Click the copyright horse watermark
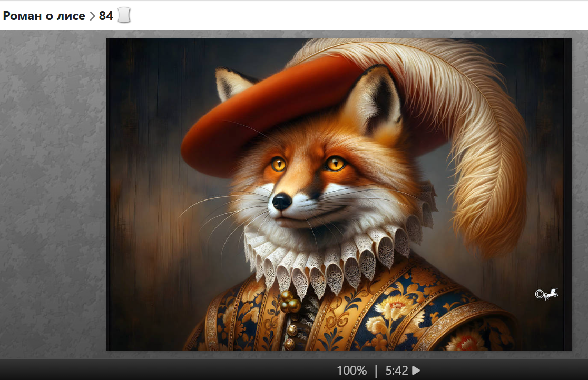Viewport: 588px width, 380px height. pyautogui.click(x=546, y=294)
